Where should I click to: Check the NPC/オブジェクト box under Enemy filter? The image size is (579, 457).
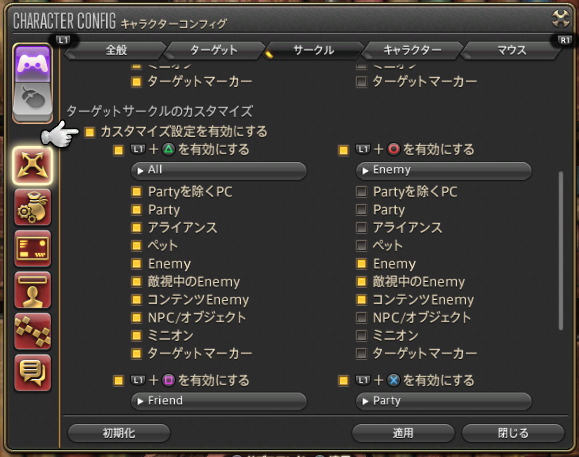[362, 317]
